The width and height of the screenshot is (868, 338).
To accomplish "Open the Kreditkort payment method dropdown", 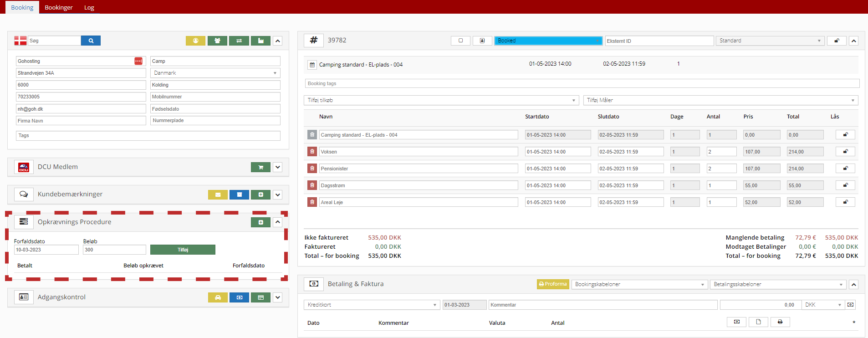I will click(x=372, y=305).
